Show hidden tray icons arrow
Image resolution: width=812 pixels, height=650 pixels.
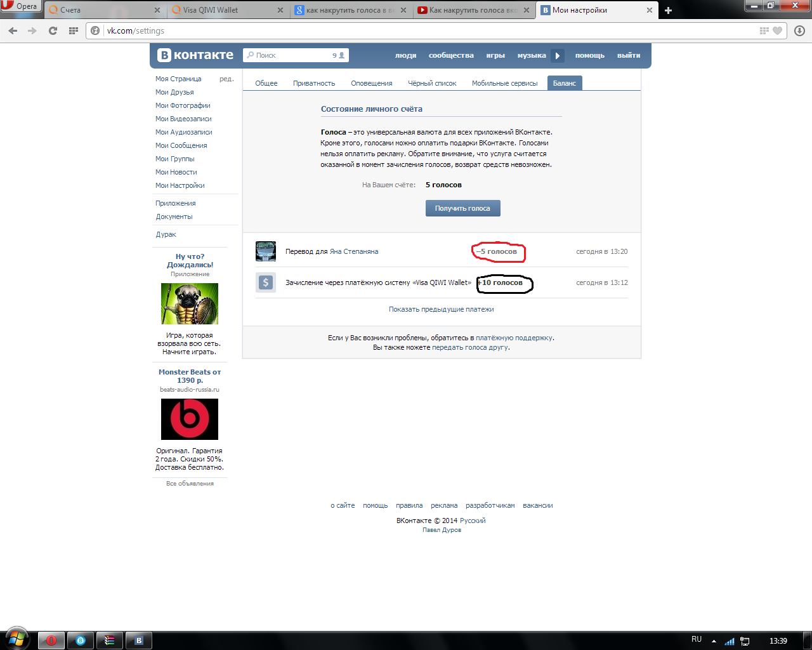714,641
